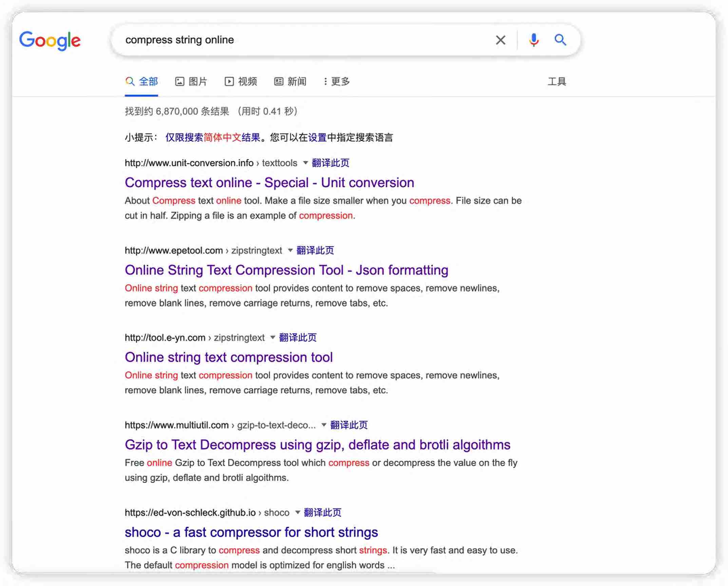
Task: Open video results via the 视频 icon
Action: [230, 81]
